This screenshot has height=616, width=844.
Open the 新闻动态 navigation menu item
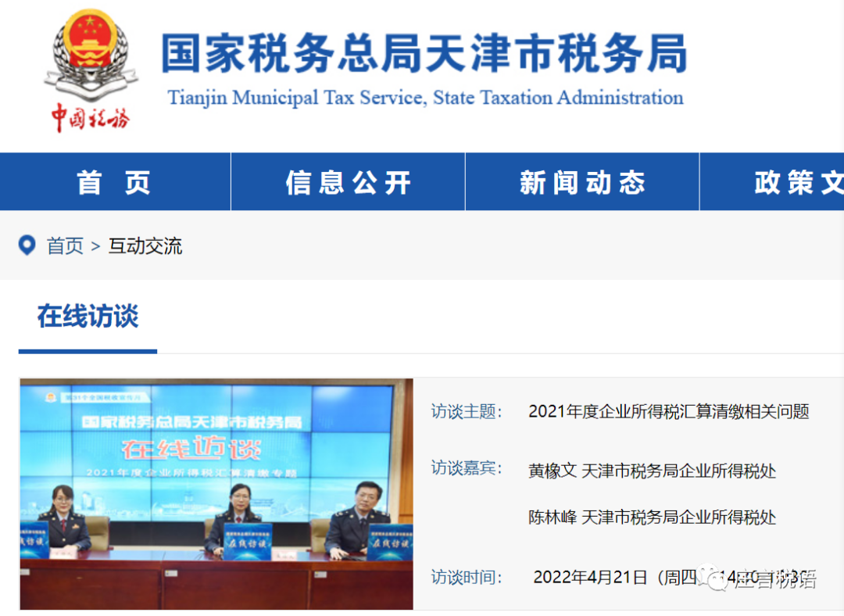click(x=582, y=182)
